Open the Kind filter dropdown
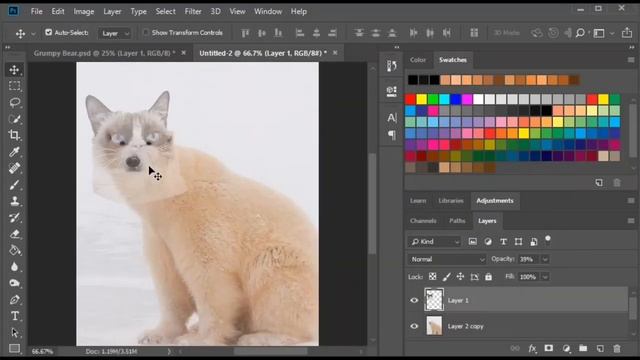The height and width of the screenshot is (360, 640). [x=434, y=242]
